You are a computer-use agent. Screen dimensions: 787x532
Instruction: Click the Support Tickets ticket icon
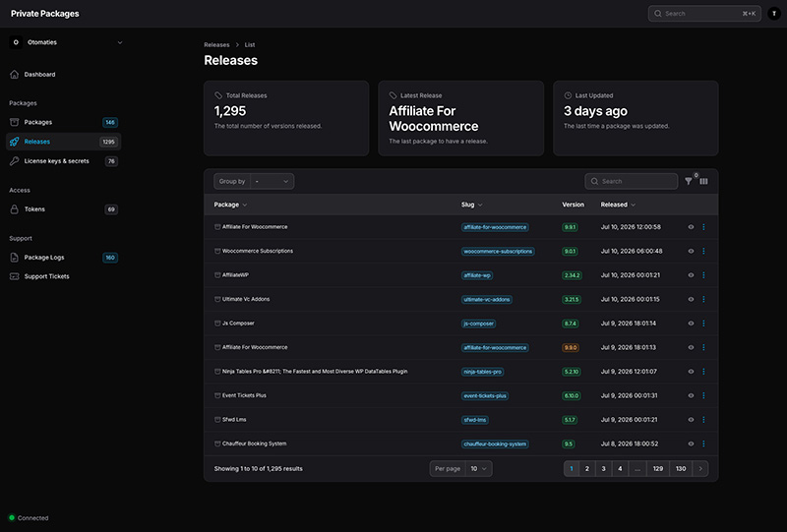(14, 276)
